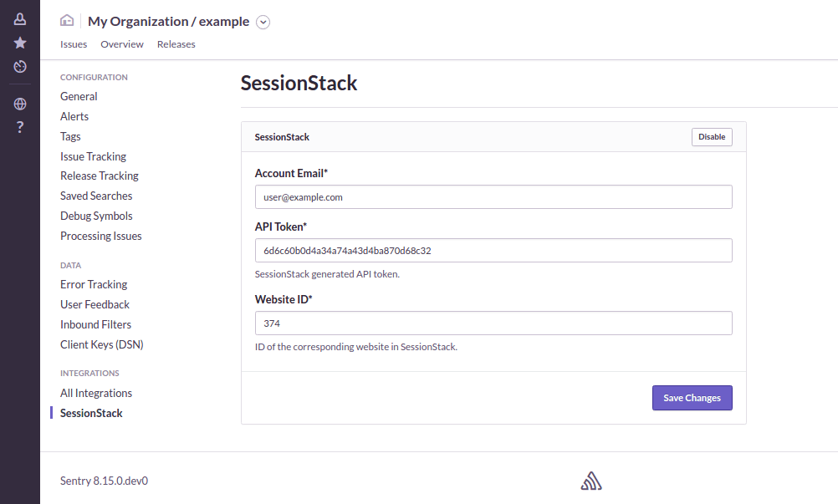
Task: Switch to the Releases tab
Action: [176, 43]
